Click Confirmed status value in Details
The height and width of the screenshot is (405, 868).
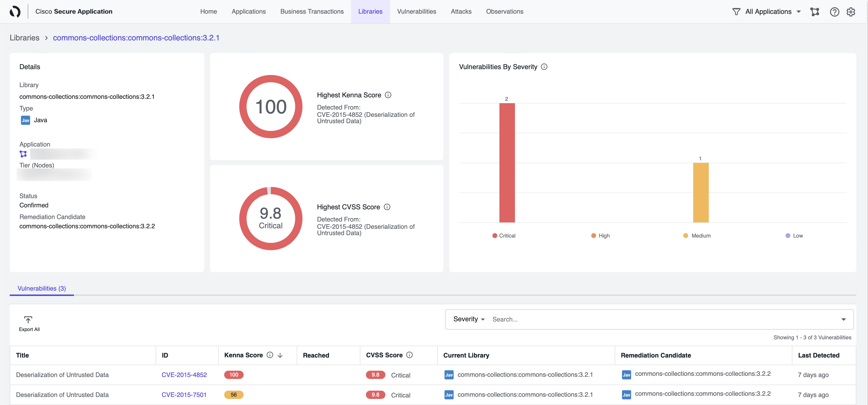click(34, 205)
